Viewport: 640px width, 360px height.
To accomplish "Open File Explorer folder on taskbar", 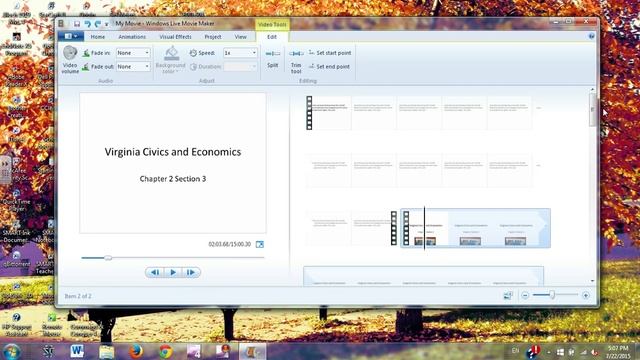I will coord(107,351).
